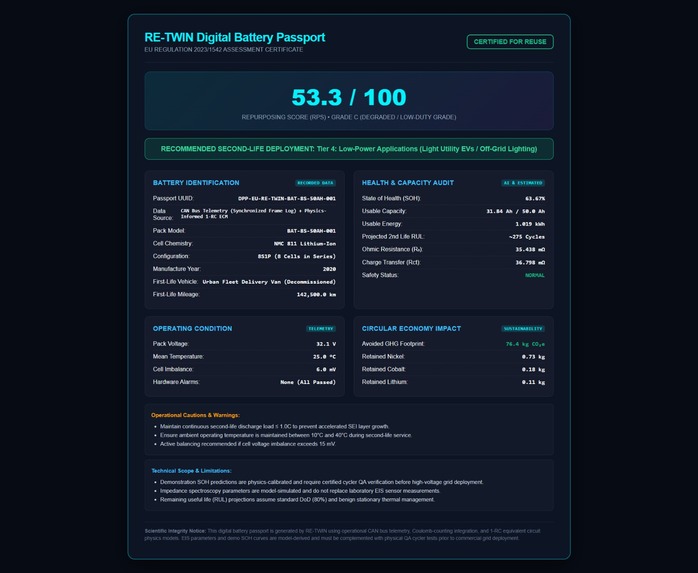Screen dimensions: 698x573
Task: Click the OPERATING CONDITION heading
Action: coord(192,329)
